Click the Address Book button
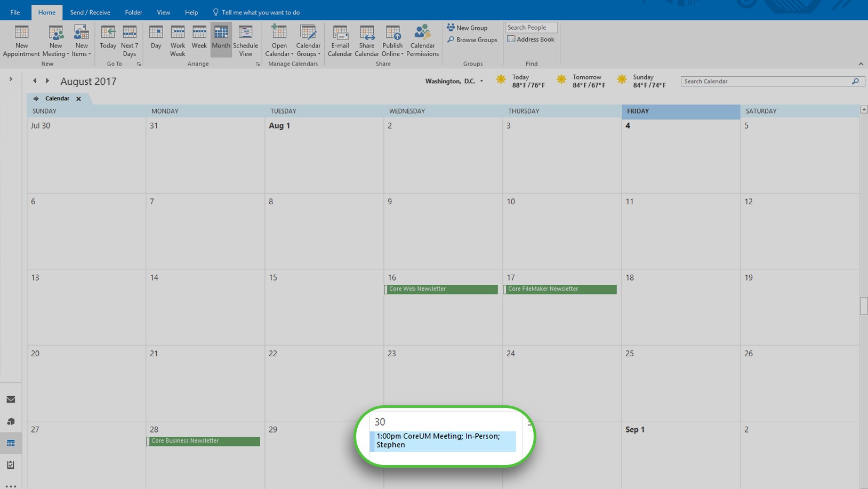The image size is (868, 489). coord(531,39)
